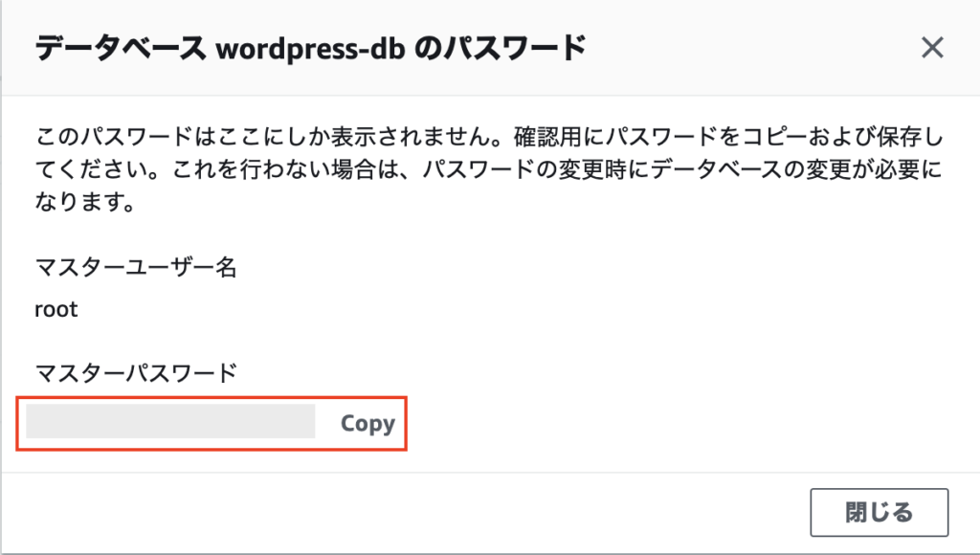The width and height of the screenshot is (980, 555).
Task: Click the マスターパスワード label
Action: click(x=135, y=372)
